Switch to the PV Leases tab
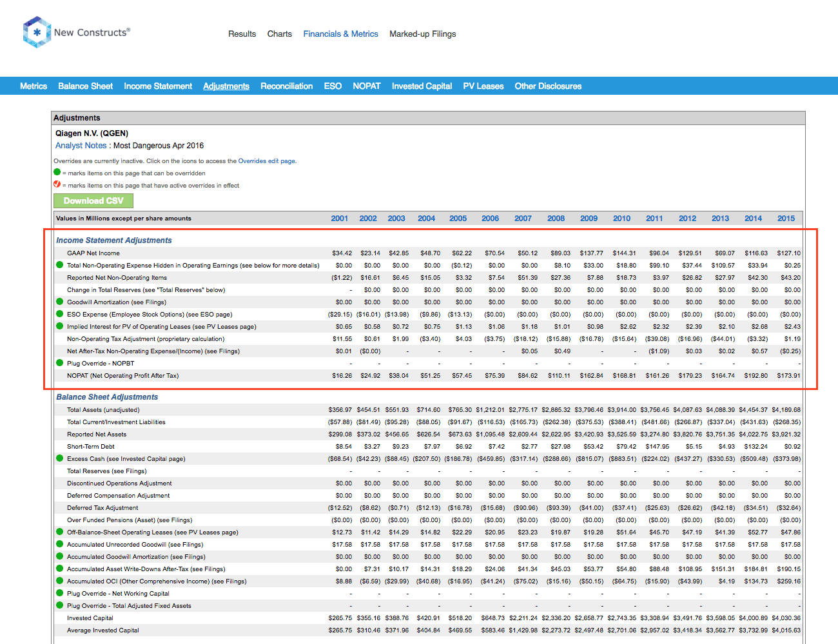The height and width of the screenshot is (644, 838). coord(483,86)
